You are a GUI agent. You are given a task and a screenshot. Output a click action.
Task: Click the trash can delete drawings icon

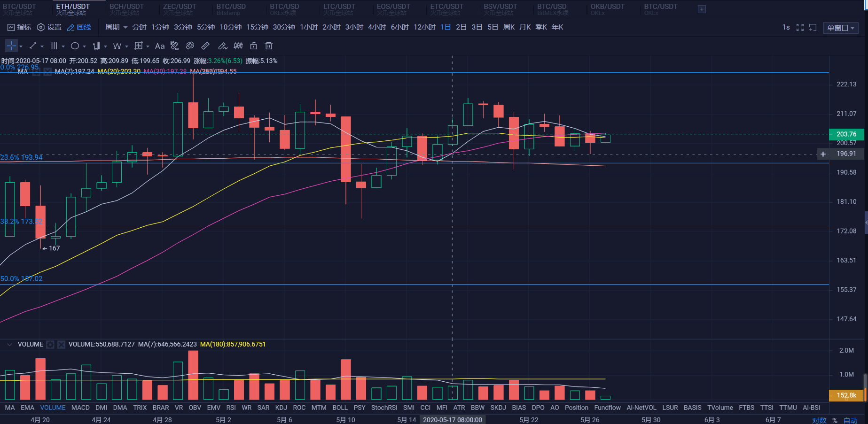(x=269, y=46)
